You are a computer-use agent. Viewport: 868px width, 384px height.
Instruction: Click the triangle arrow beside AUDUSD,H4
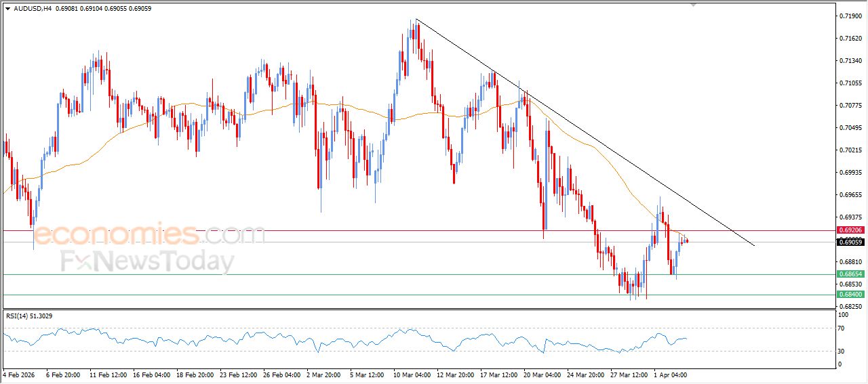[x=7, y=8]
